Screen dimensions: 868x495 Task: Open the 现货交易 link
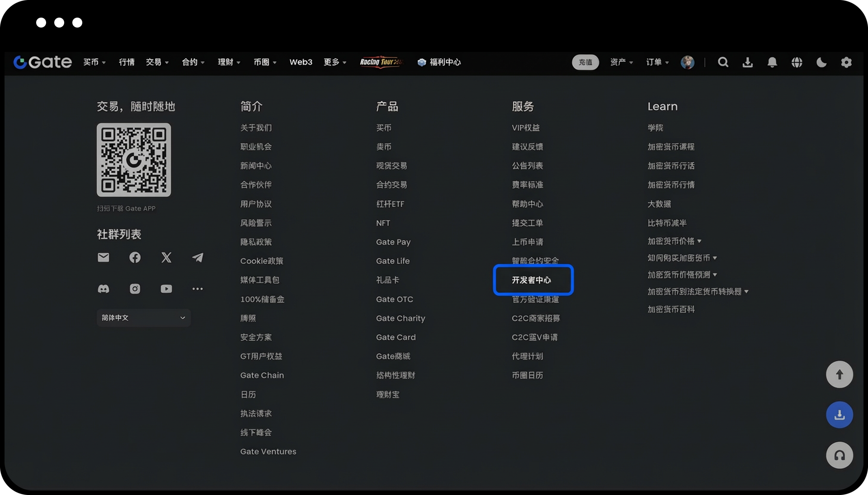(392, 166)
